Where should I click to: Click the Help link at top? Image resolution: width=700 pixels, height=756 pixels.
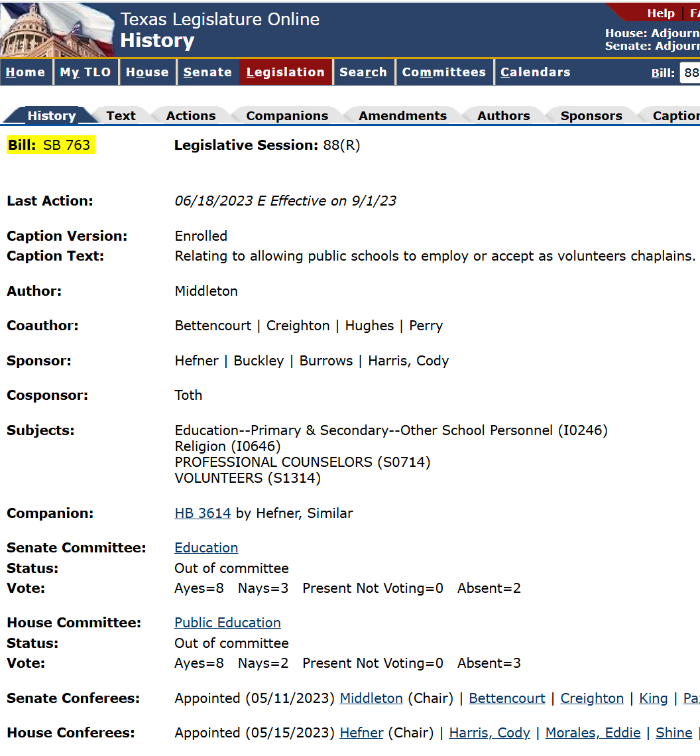pos(660,13)
